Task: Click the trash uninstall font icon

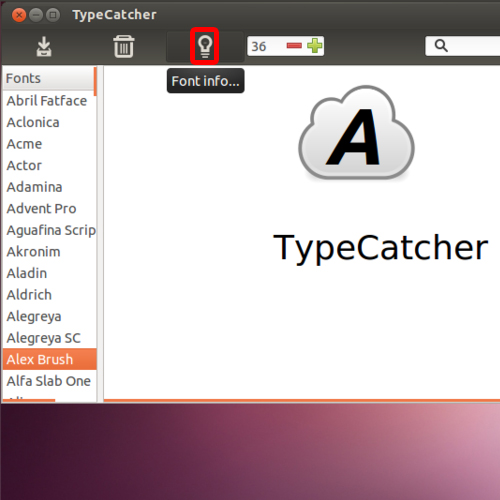Action: (124, 46)
